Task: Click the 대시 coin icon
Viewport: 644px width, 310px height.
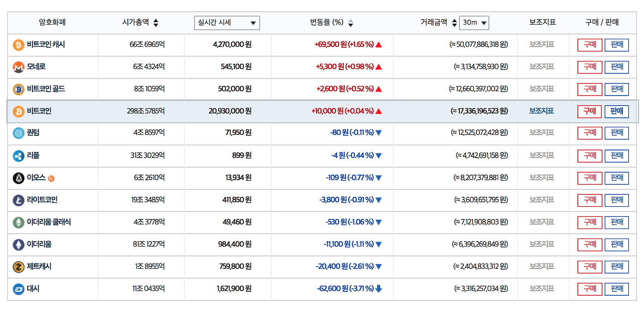Action: 19,289
